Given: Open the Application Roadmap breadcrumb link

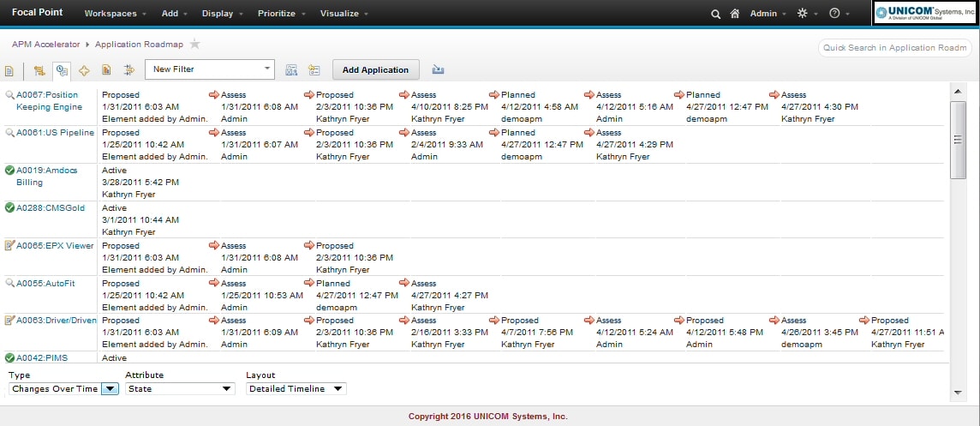Looking at the screenshot, I should coord(139,45).
